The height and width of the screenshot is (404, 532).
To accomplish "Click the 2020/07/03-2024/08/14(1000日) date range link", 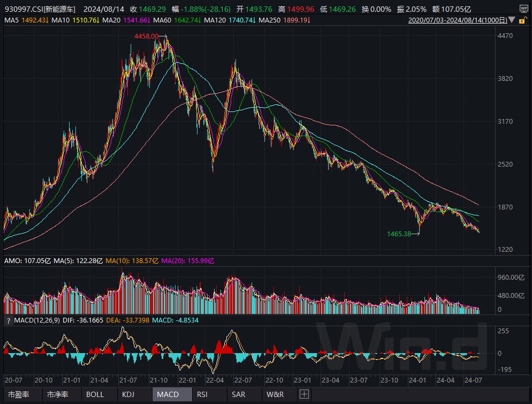I will click(458, 20).
